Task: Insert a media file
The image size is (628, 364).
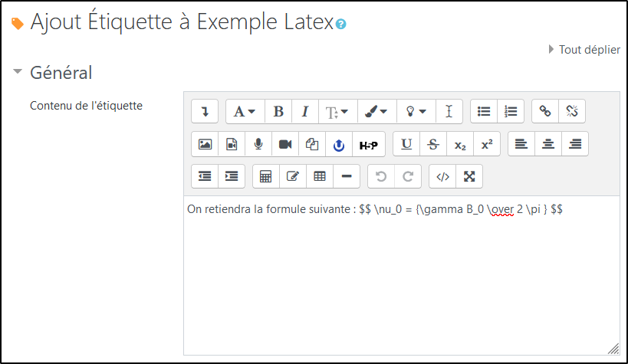Action: [x=232, y=144]
